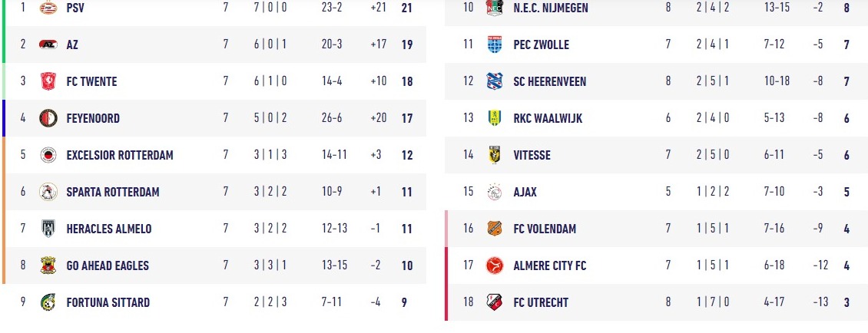Click the Ajax club logo

click(x=495, y=192)
